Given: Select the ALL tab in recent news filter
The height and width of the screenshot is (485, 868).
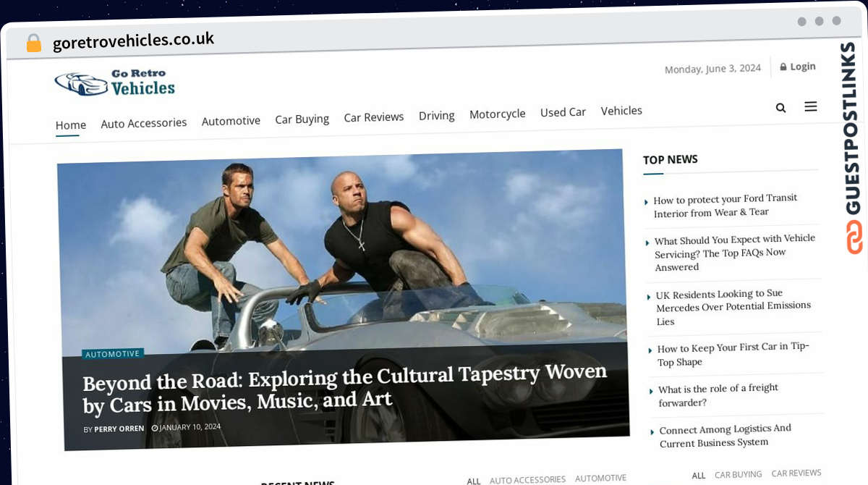Looking at the screenshot, I should click(x=474, y=481).
